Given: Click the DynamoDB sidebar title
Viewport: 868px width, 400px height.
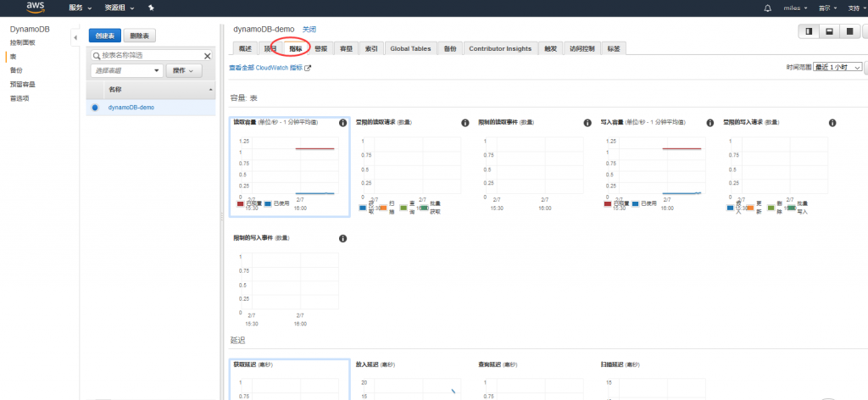Looking at the screenshot, I should 30,29.
